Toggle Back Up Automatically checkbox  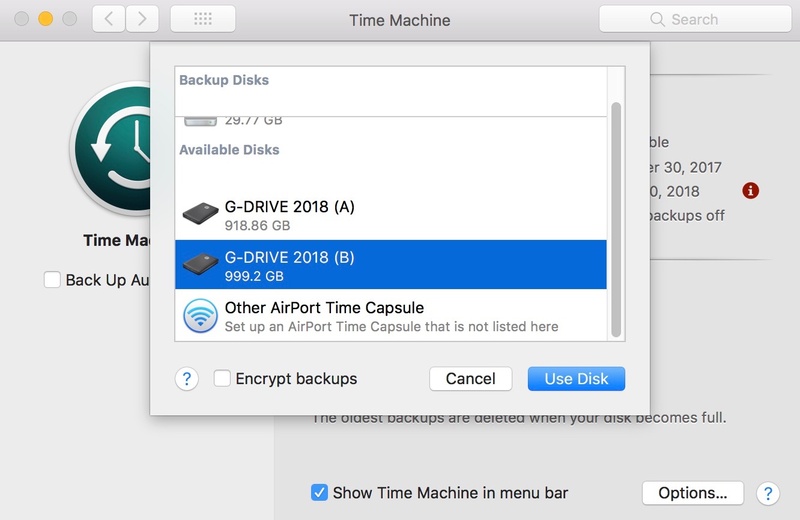tap(52, 280)
